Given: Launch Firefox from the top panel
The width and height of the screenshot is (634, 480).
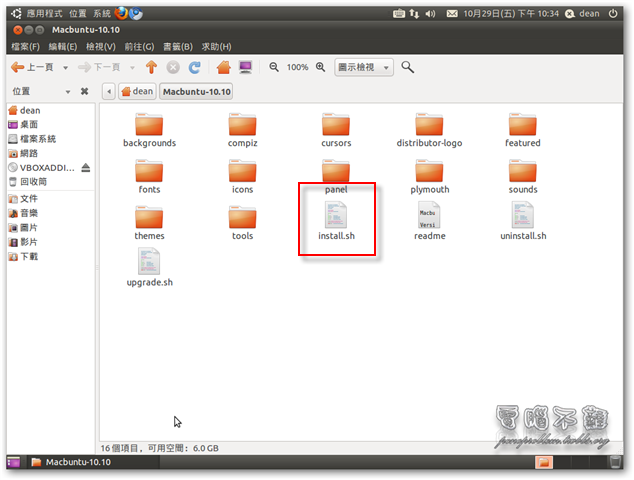Looking at the screenshot, I should tap(121, 14).
